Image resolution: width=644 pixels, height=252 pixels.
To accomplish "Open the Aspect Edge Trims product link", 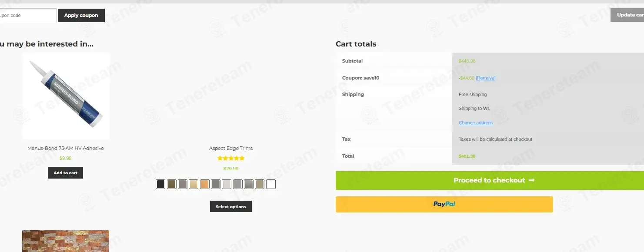I will (230, 148).
